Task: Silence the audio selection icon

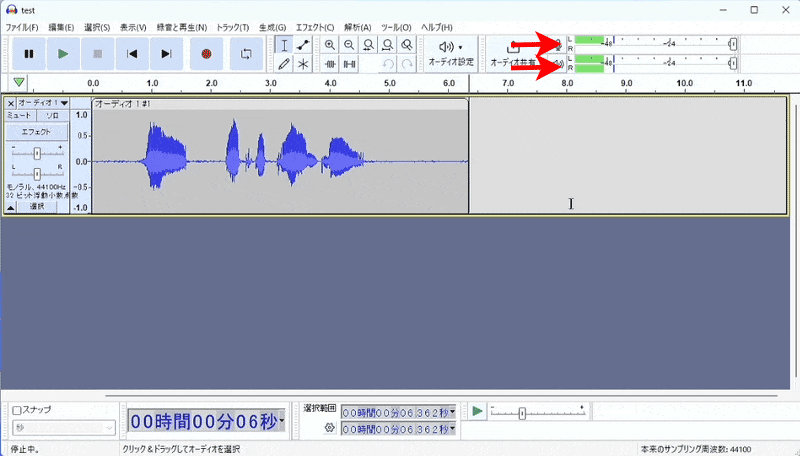Action: (349, 64)
